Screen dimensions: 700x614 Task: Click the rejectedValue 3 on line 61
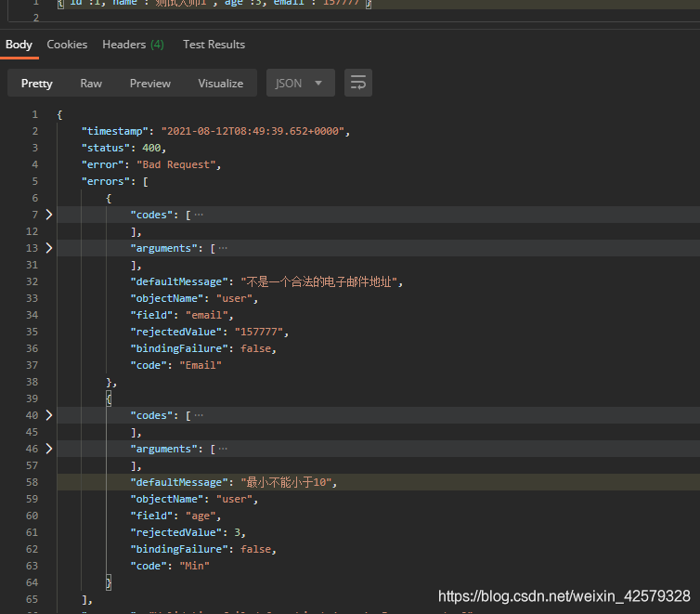click(237, 532)
